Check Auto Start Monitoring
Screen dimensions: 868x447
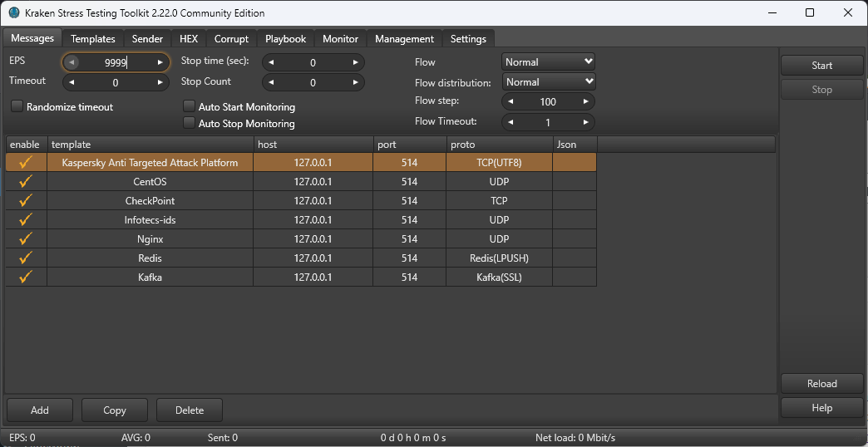189,107
